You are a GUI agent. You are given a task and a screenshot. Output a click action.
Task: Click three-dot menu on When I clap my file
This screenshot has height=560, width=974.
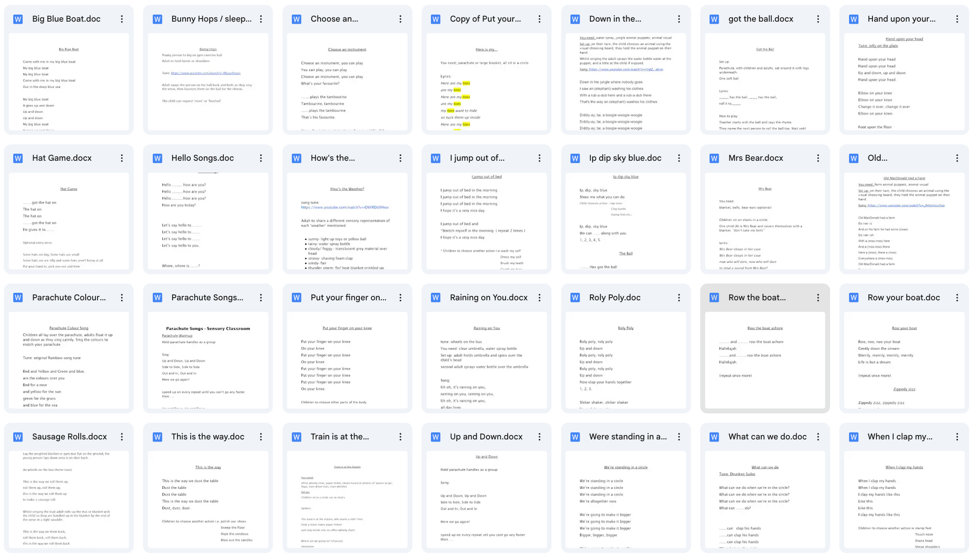click(957, 437)
